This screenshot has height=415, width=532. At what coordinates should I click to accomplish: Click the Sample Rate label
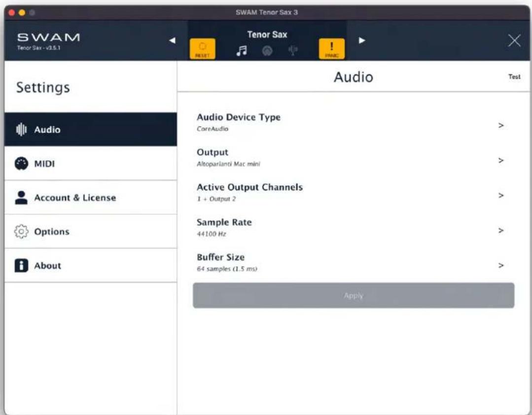click(224, 222)
